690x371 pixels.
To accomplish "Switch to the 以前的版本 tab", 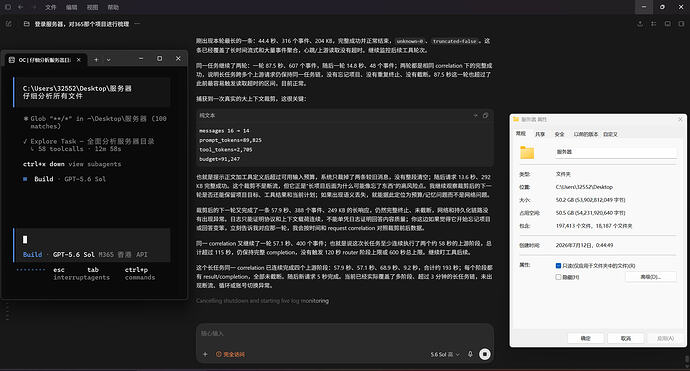I will (x=586, y=134).
